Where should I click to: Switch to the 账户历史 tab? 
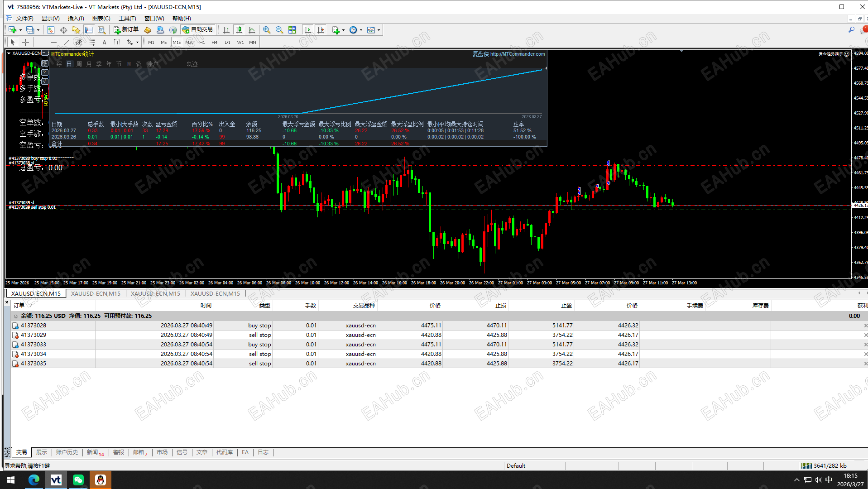[x=67, y=452]
